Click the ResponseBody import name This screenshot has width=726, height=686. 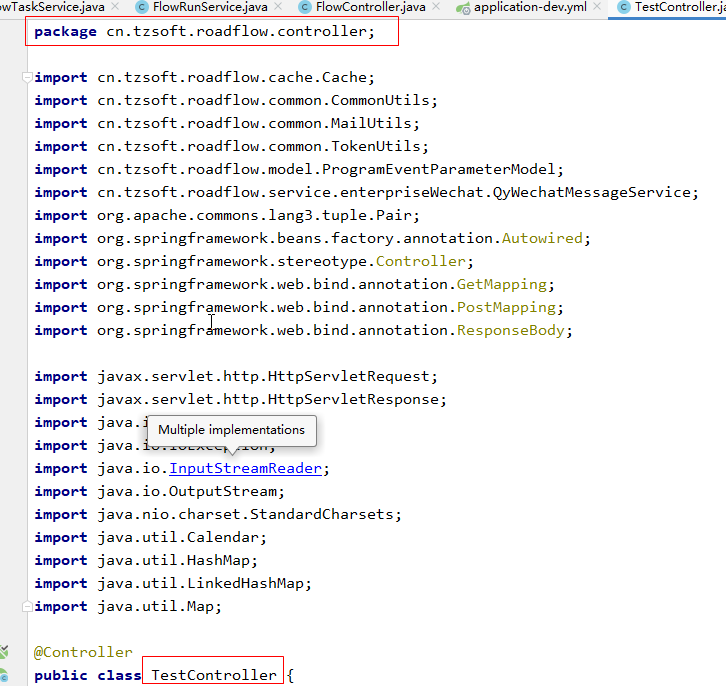[x=510, y=330]
